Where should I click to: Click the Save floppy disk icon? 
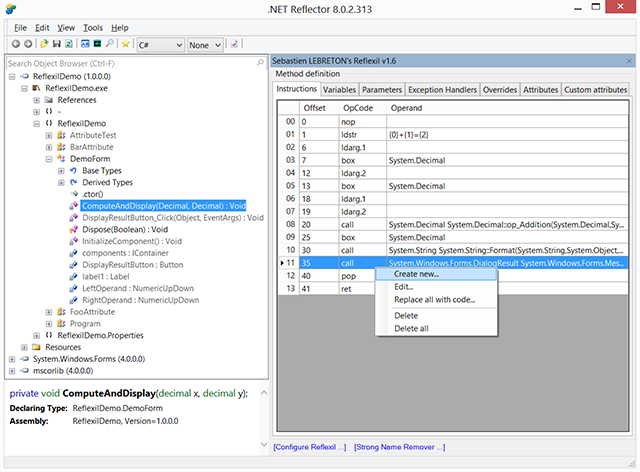pyautogui.click(x=57, y=44)
